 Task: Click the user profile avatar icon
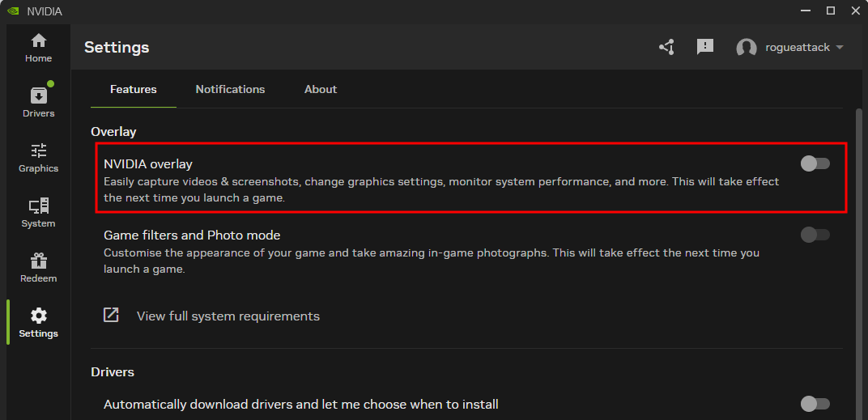pos(746,48)
